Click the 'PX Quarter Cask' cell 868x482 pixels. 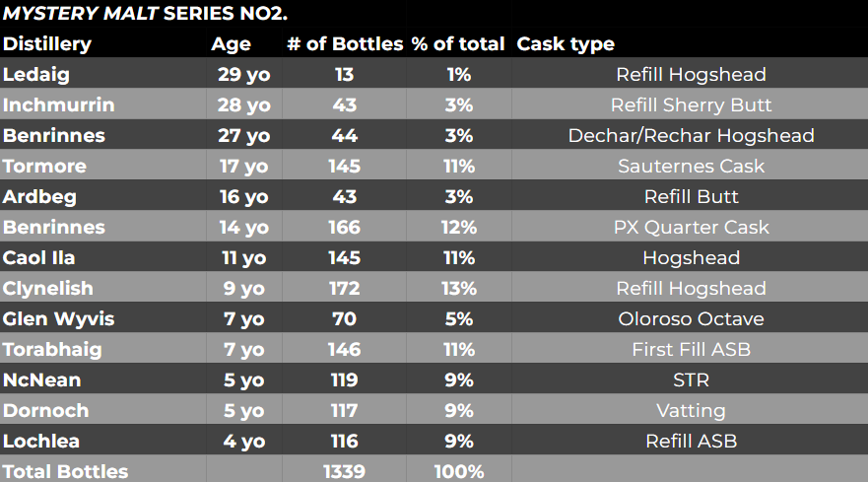[691, 228]
